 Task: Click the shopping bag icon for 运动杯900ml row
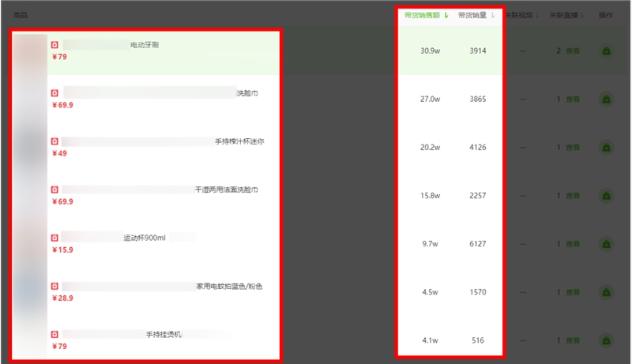(606, 245)
